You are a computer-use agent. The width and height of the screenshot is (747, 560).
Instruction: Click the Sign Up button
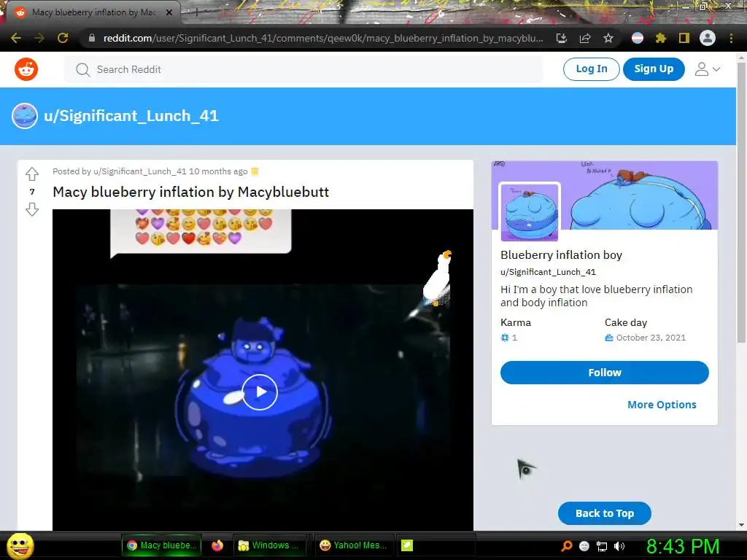pos(654,69)
